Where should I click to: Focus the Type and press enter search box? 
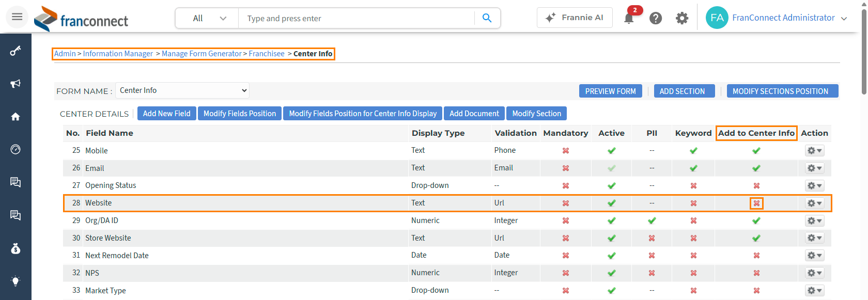(357, 19)
